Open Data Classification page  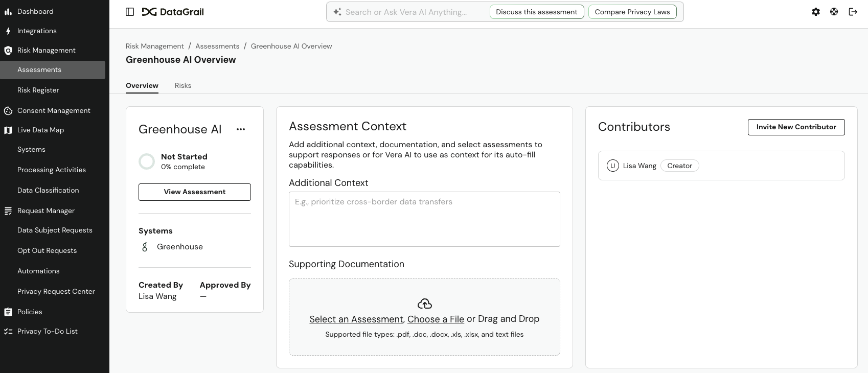point(48,190)
